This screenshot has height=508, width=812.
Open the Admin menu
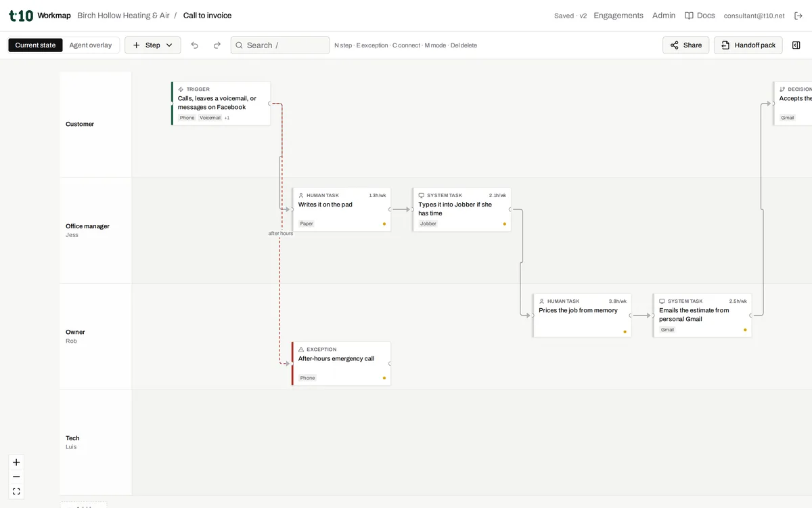click(664, 16)
